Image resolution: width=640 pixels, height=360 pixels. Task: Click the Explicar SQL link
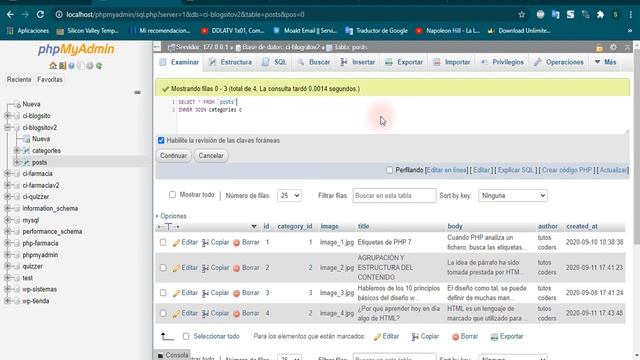[516, 170]
